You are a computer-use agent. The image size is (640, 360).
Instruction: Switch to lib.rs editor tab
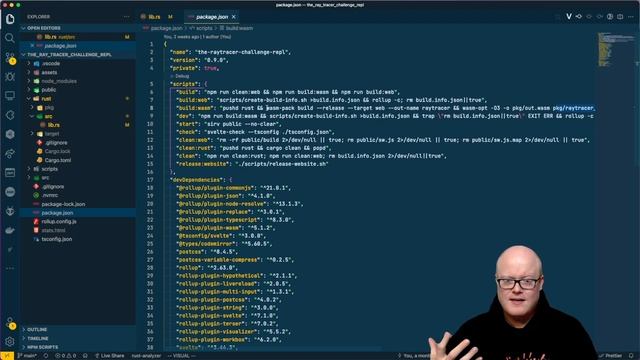coord(157,17)
